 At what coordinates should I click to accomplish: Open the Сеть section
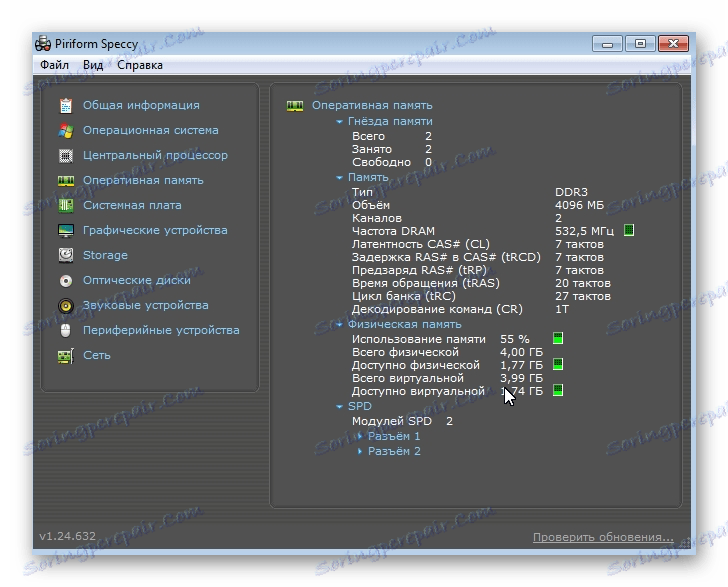coord(97,355)
